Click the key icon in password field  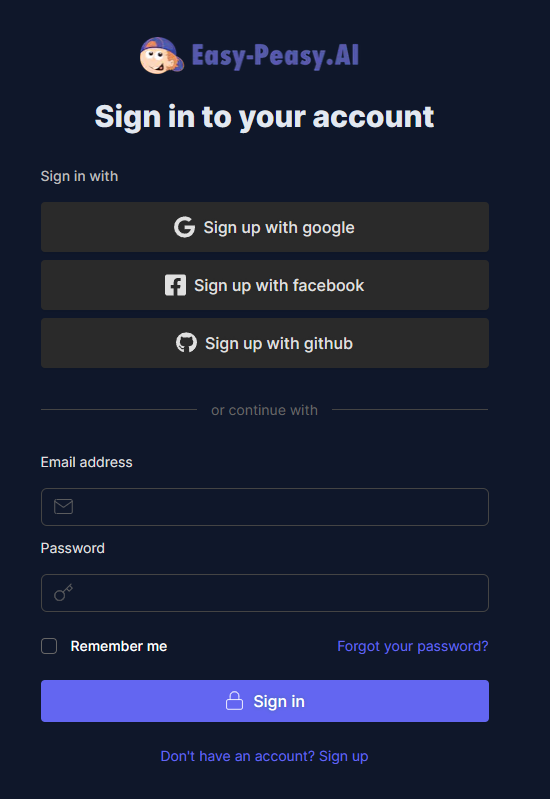pos(64,593)
